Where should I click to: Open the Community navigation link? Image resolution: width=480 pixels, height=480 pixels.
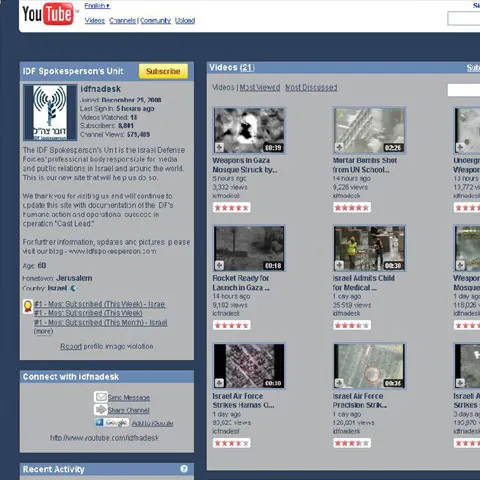(x=155, y=21)
